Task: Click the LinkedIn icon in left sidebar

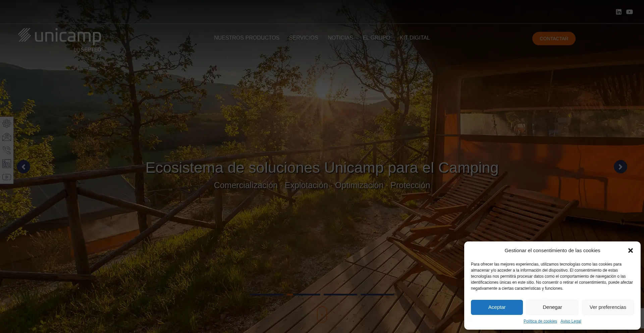Action: point(7,164)
